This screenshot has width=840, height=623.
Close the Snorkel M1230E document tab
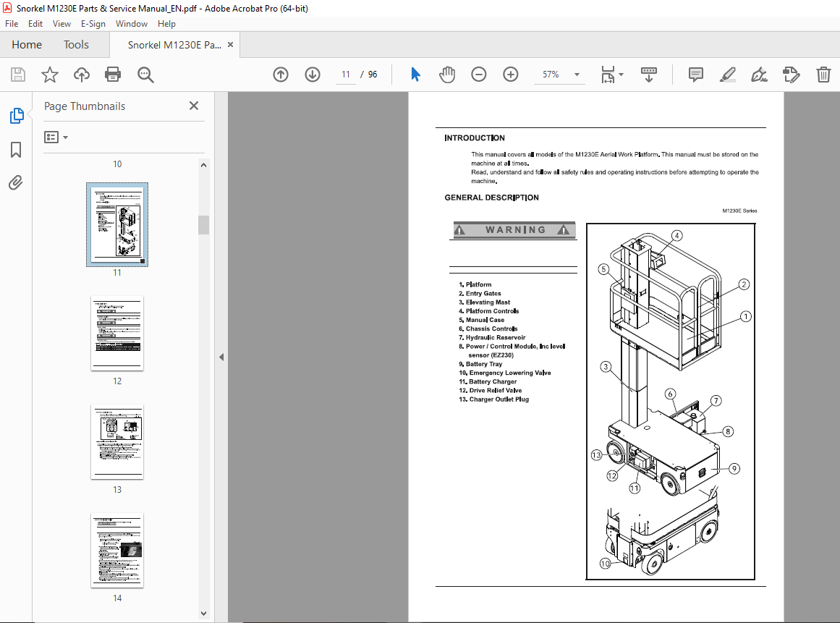point(230,44)
